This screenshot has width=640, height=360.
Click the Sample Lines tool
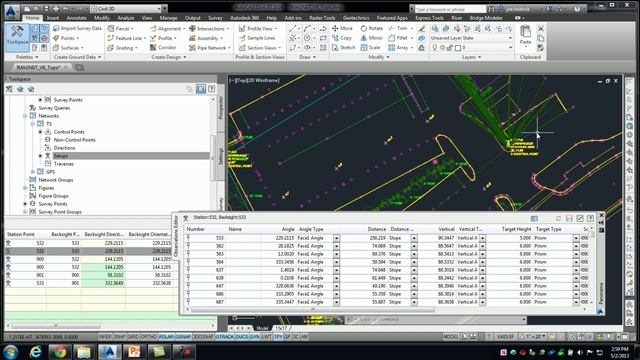(x=257, y=38)
